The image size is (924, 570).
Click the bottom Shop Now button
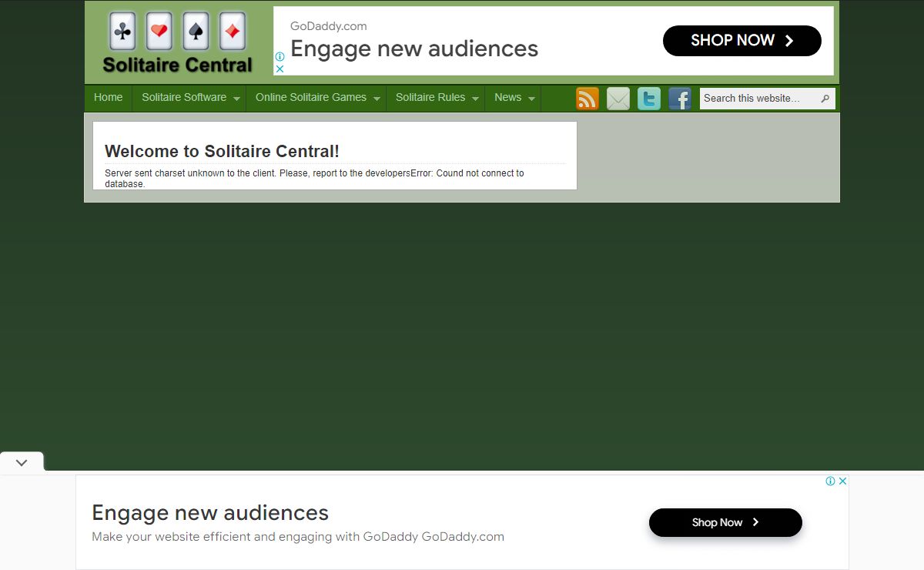pyautogui.click(x=725, y=522)
